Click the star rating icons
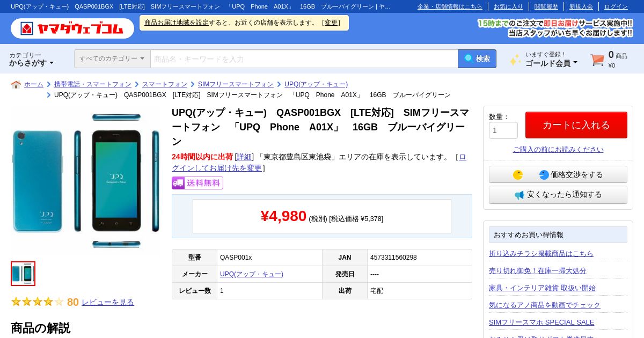 38,302
